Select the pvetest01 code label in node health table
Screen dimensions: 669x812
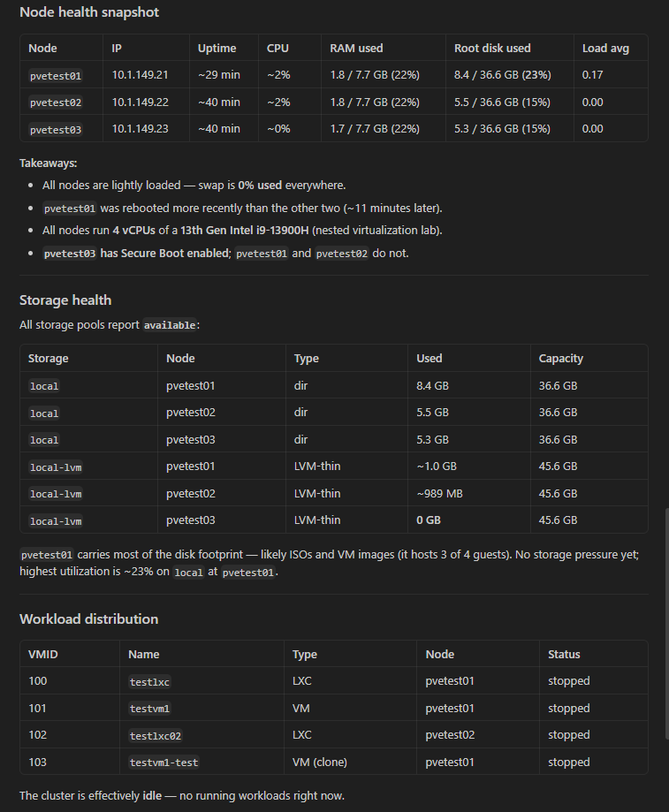(56, 76)
